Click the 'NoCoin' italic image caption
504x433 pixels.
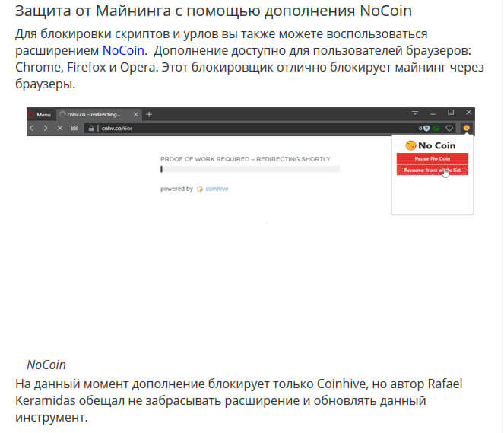[46, 365]
